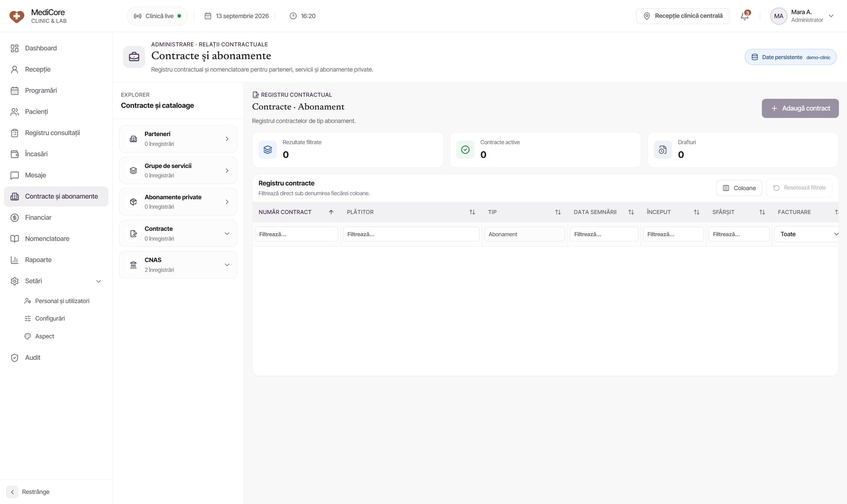Sort by Număr contract arrow
Screen dimensions: 847x504
[x=331, y=212]
